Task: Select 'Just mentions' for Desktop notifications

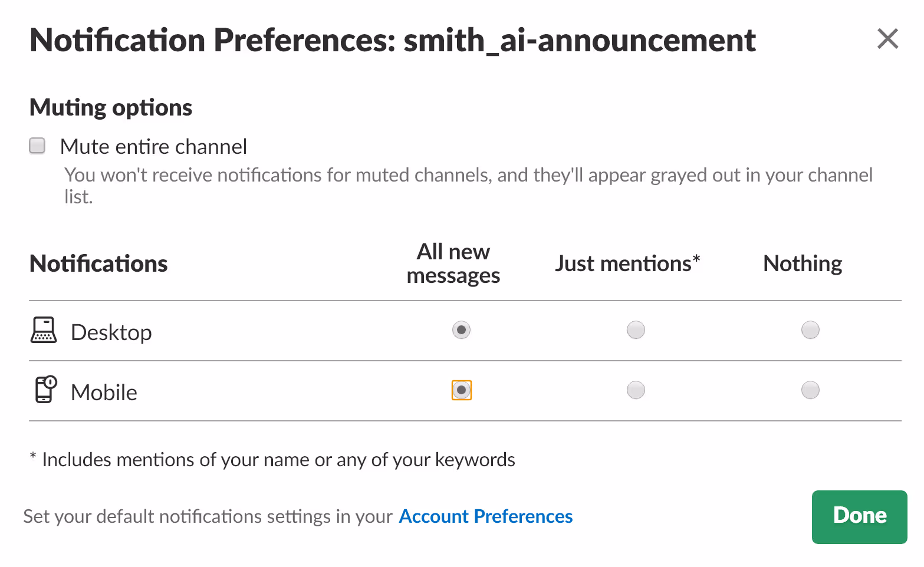Action: (636, 330)
